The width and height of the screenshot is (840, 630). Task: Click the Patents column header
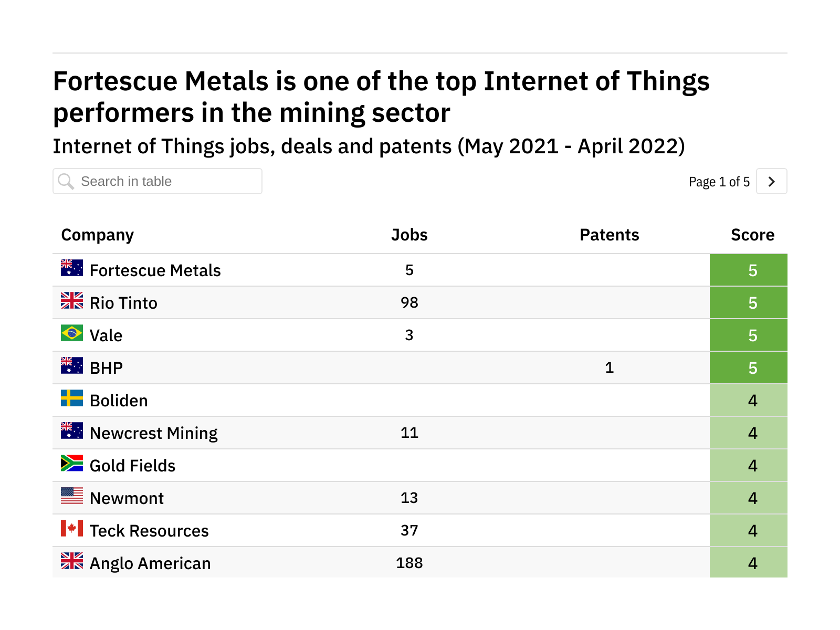point(609,235)
